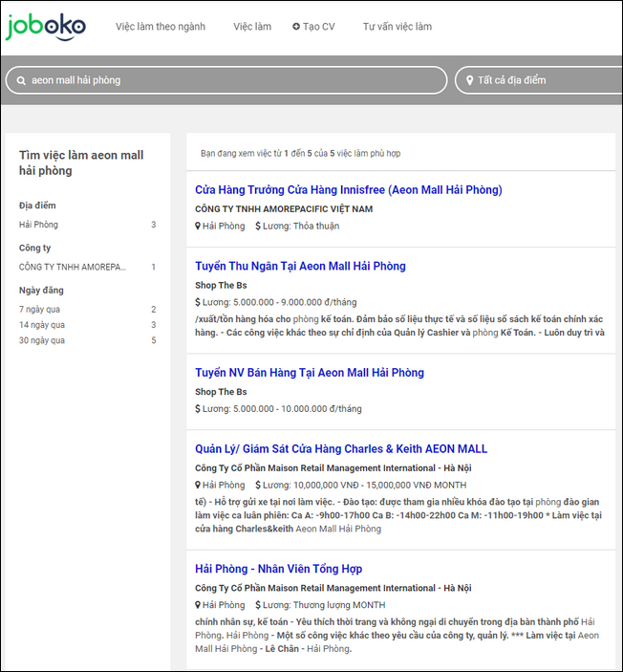
Task: Open Quản Lý/ Giám Sát Cửa Hàng Charles & Keith job
Action: coord(341,449)
